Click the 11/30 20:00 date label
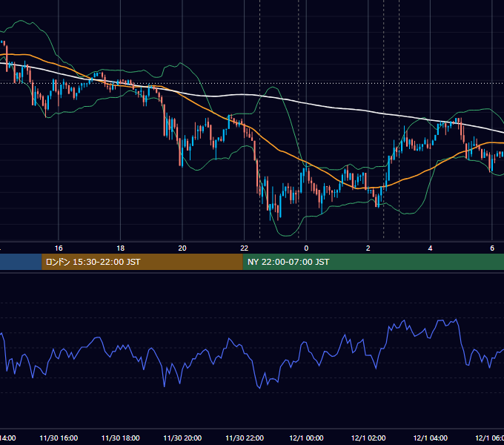This screenshot has width=504, height=445. pos(182,438)
